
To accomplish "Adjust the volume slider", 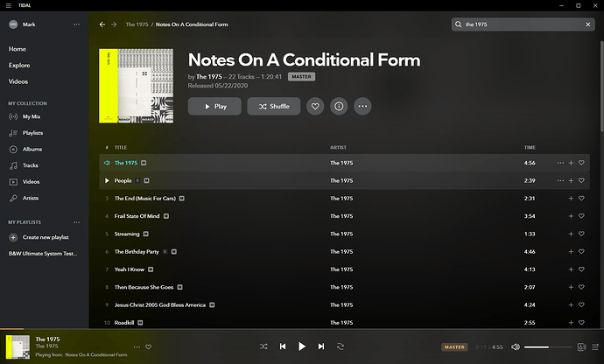I will pos(548,347).
